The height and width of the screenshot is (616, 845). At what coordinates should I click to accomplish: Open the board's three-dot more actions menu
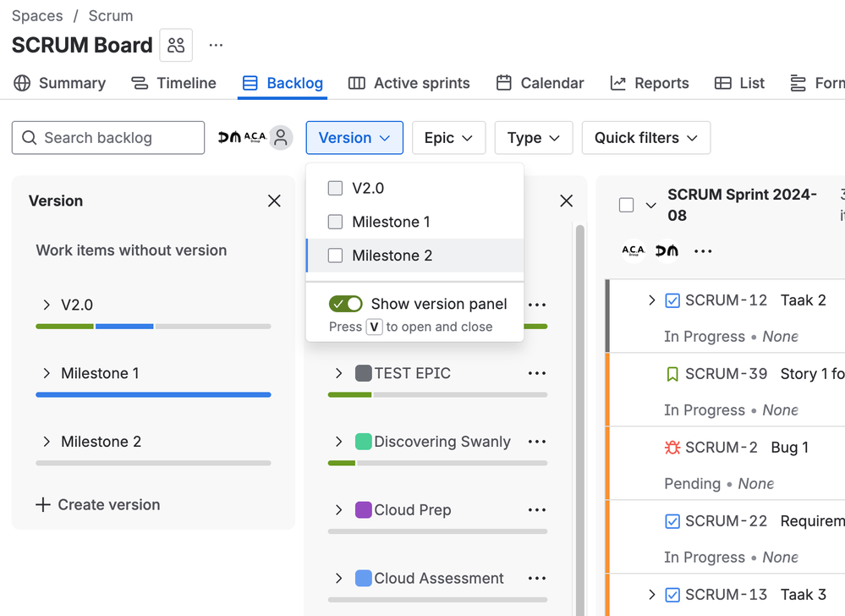coord(216,46)
